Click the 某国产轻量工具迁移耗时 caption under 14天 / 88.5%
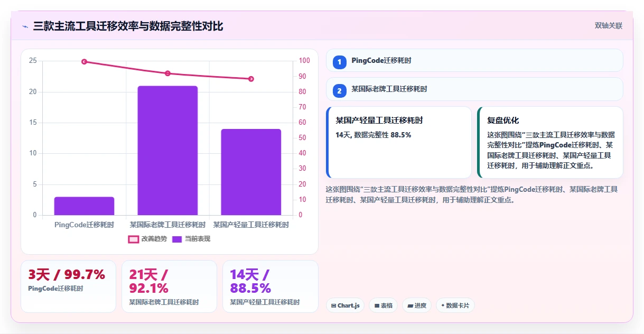 265,302
